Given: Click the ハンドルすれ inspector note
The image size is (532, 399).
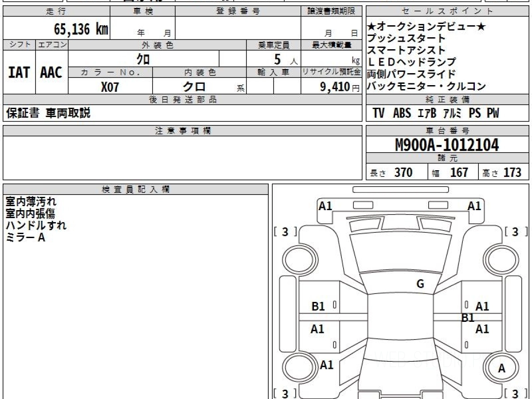Looking at the screenshot, I should 36,225.
